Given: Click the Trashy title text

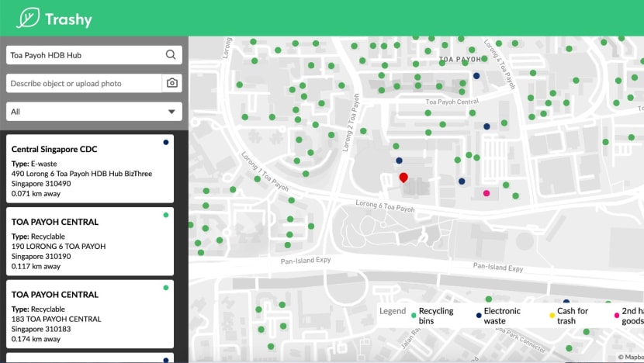Looking at the screenshot, I should [68, 19].
